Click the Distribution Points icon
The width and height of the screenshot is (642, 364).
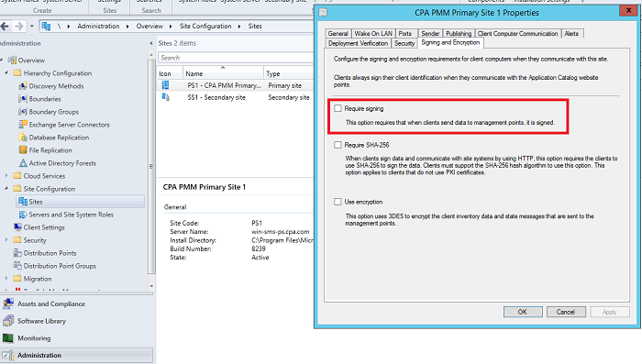[x=17, y=253]
